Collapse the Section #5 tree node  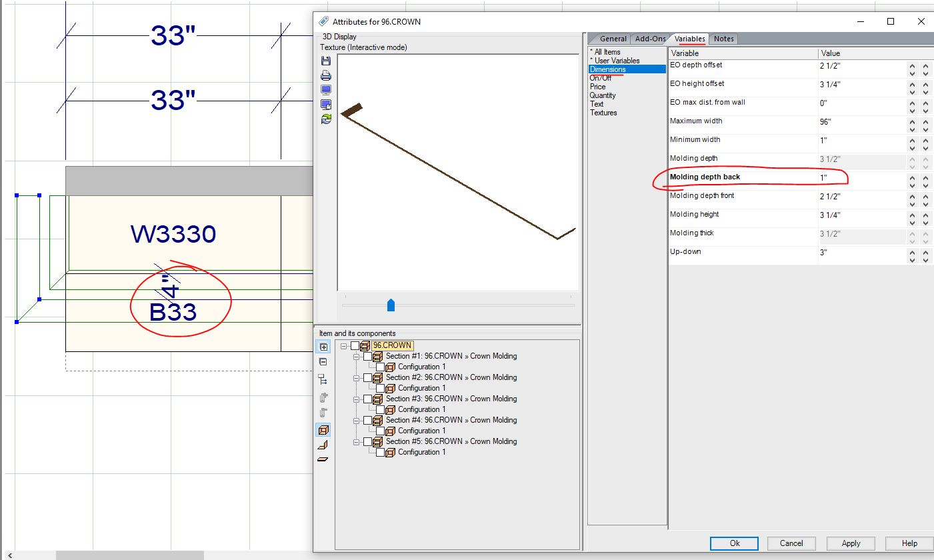(x=357, y=442)
